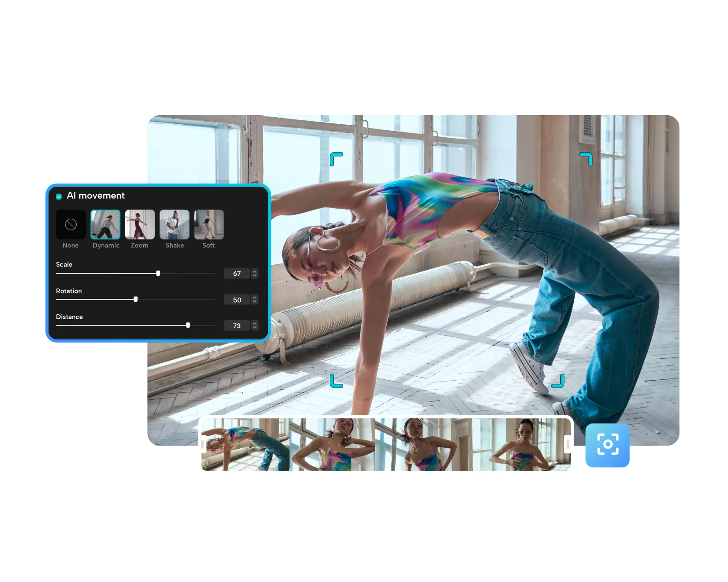Apply the Soft movement preset
The image size is (728, 582).
pos(209,224)
